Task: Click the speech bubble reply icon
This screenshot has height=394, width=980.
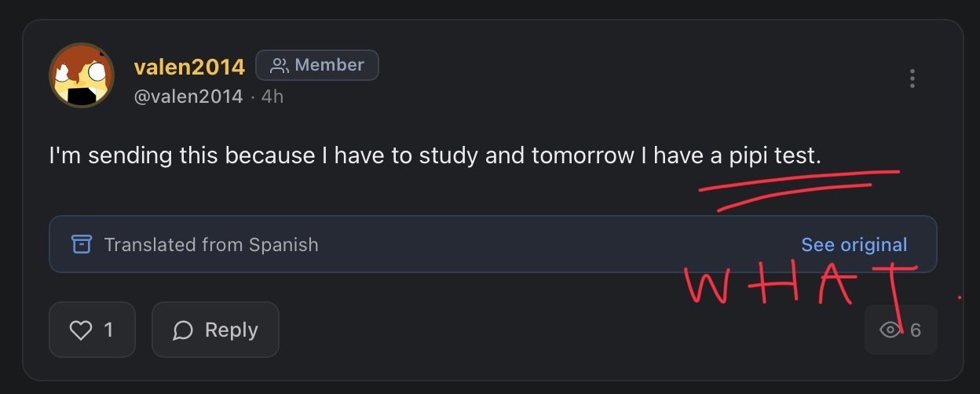Action: click(183, 330)
